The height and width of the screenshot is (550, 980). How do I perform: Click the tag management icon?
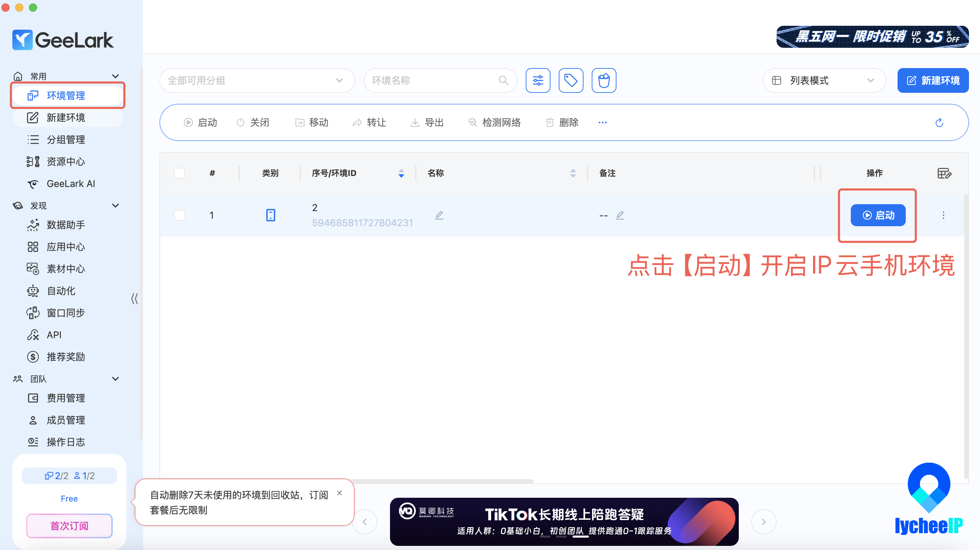[x=571, y=80]
